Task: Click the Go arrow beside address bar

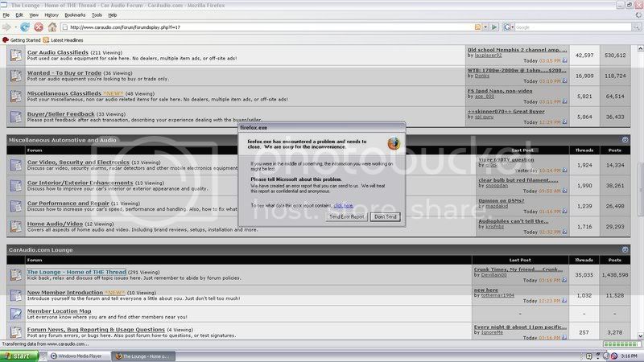Action: coord(494,27)
